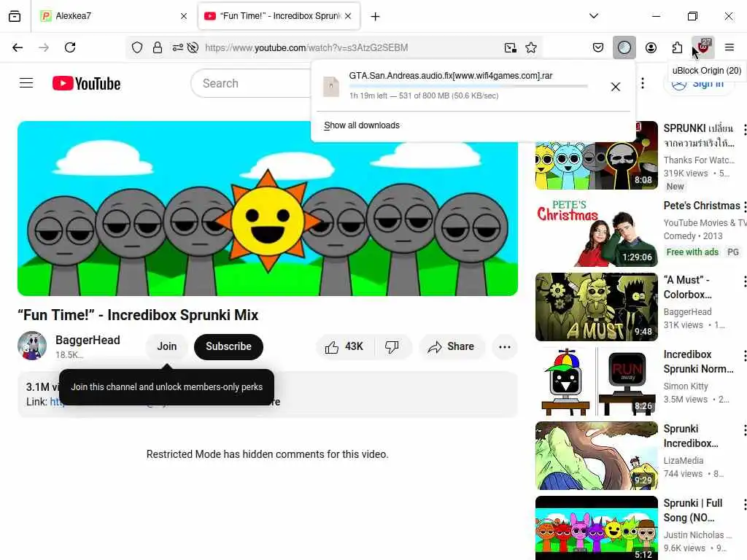
Task: Open menu for Incredibox Sprunki Normal video
Action: coord(743,355)
